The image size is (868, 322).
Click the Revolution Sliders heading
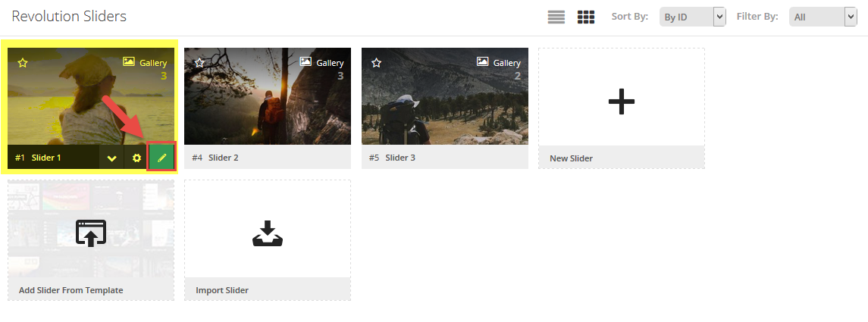(69, 17)
